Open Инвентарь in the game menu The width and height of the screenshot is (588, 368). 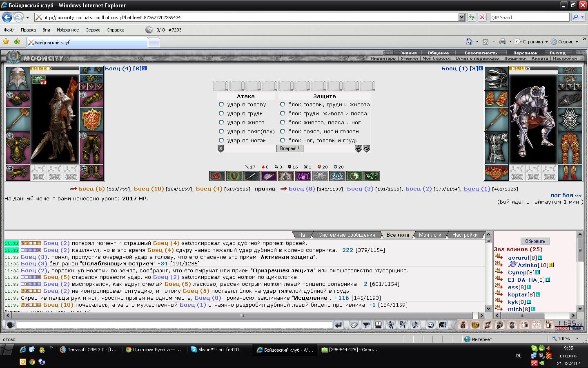pyautogui.click(x=383, y=58)
